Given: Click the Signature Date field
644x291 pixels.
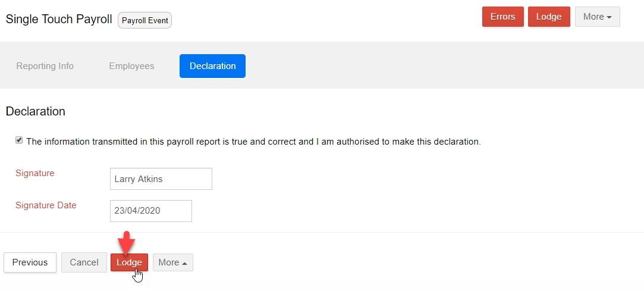Looking at the screenshot, I should pos(150,211).
